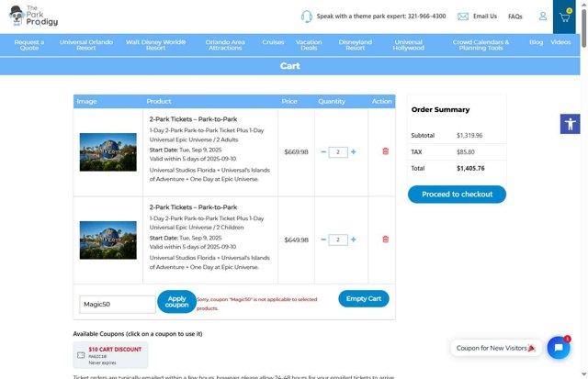Viewport: 588px width, 379px height.
Task: Open Orlando Area Attractions menu
Action: pos(225,45)
